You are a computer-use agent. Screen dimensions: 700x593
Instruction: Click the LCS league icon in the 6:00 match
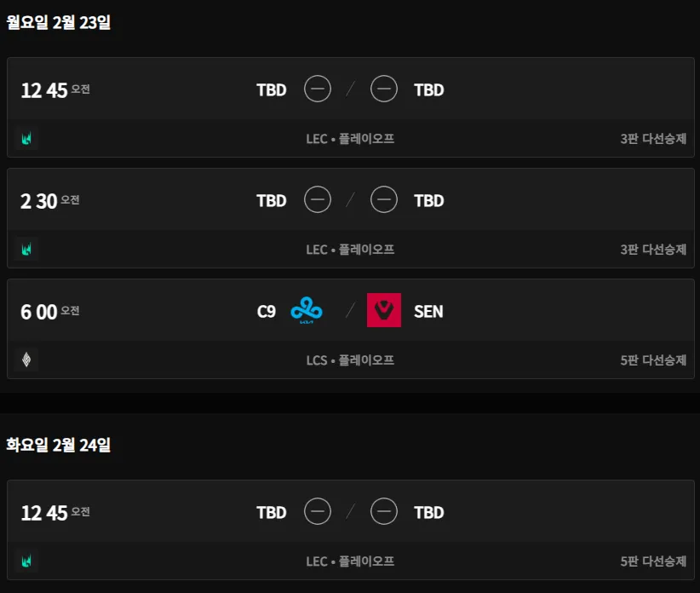tap(26, 360)
